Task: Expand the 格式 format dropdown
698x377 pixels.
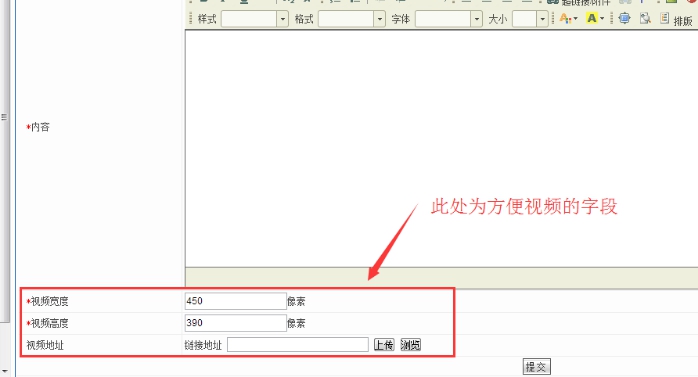Action: click(379, 19)
